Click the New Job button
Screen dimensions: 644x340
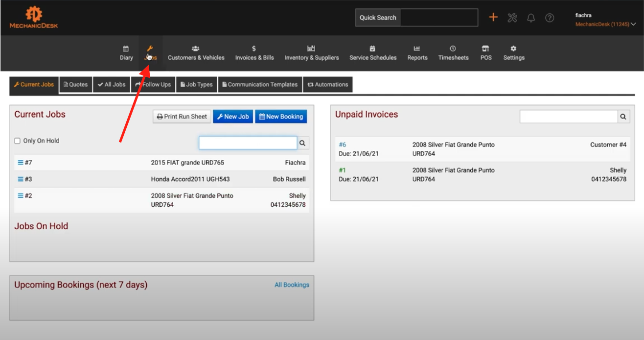point(233,117)
